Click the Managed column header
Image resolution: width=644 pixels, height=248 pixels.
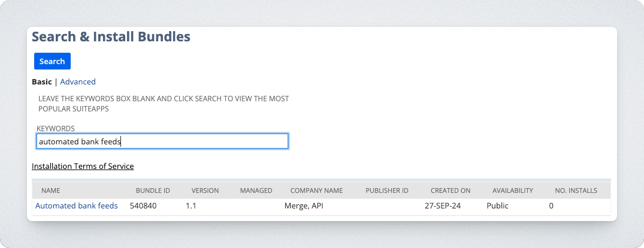pos(256,190)
